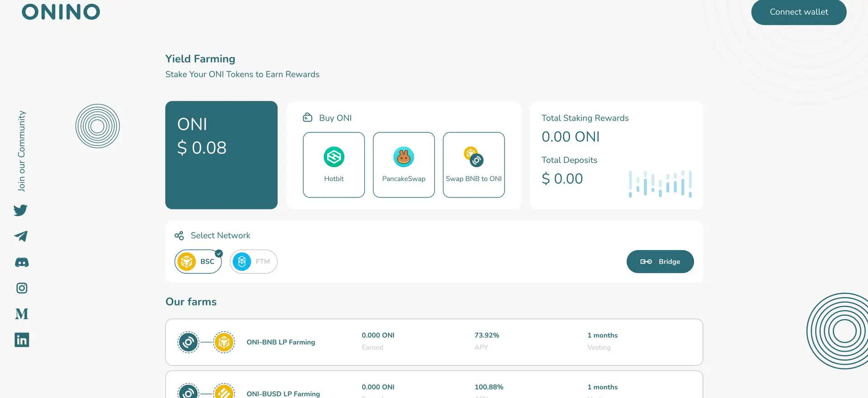Screen dimensions: 868x398
Task: Visit the Instagram profile icon
Action: [x=22, y=288]
